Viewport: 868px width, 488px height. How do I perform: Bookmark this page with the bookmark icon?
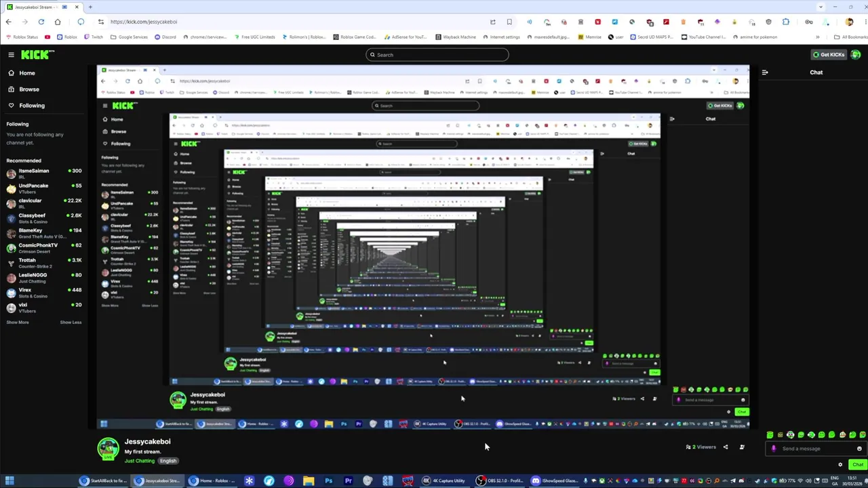pyautogui.click(x=509, y=22)
